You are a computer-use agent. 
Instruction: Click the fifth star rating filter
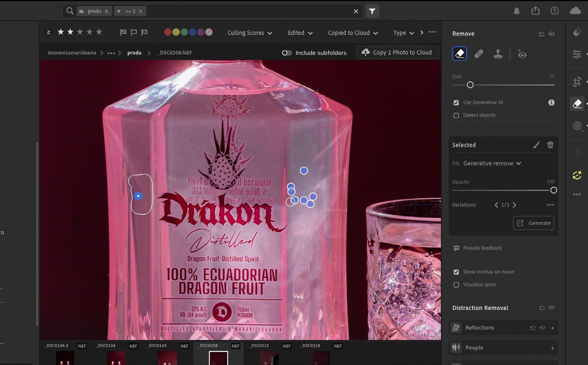point(99,32)
